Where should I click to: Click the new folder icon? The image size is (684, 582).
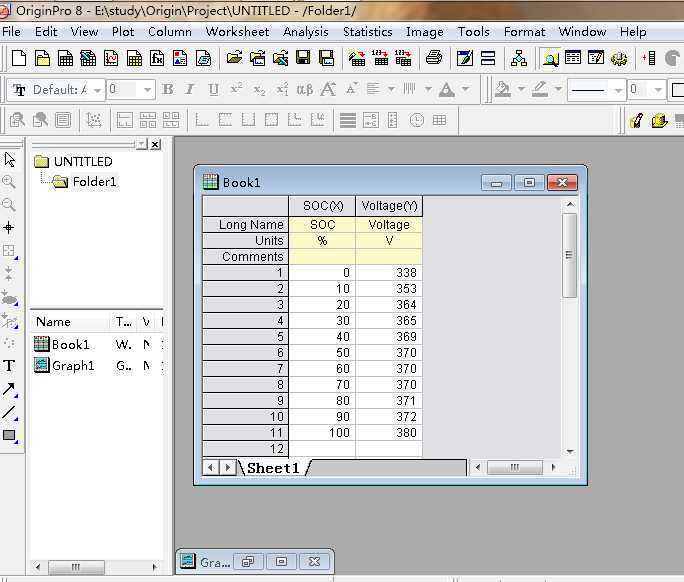point(42,58)
